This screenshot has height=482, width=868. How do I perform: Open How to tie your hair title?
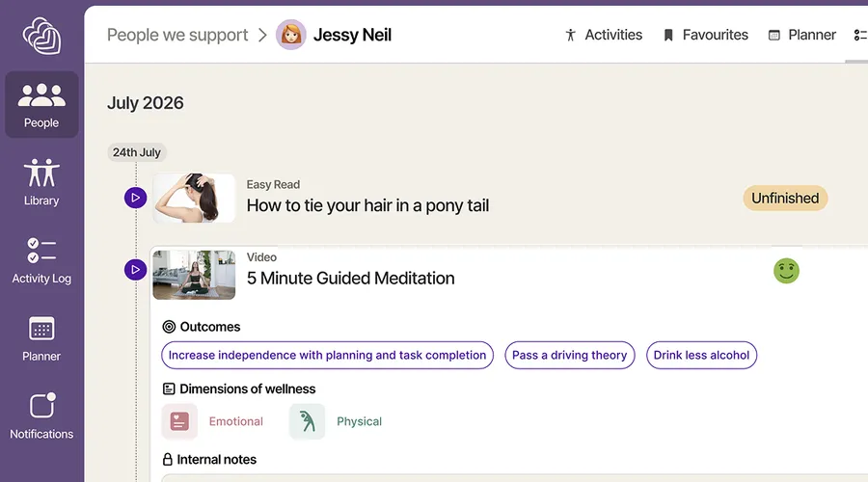(x=367, y=205)
